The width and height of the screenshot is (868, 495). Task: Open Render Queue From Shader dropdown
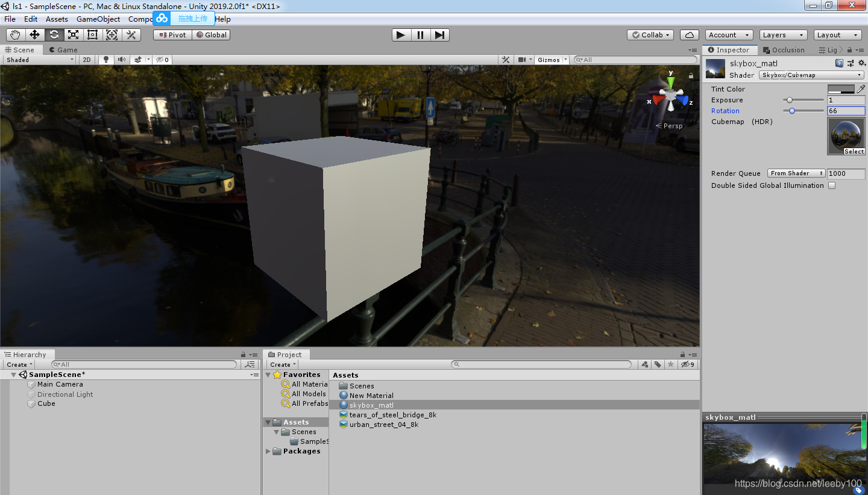click(x=797, y=173)
